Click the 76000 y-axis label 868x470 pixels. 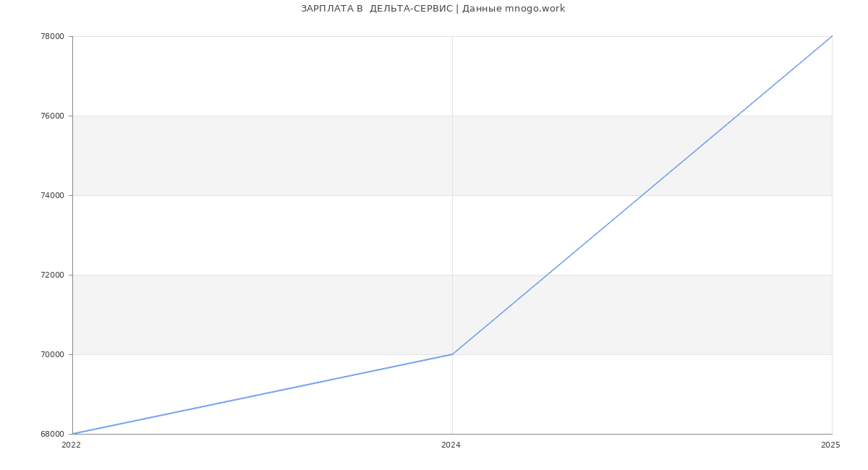point(52,116)
